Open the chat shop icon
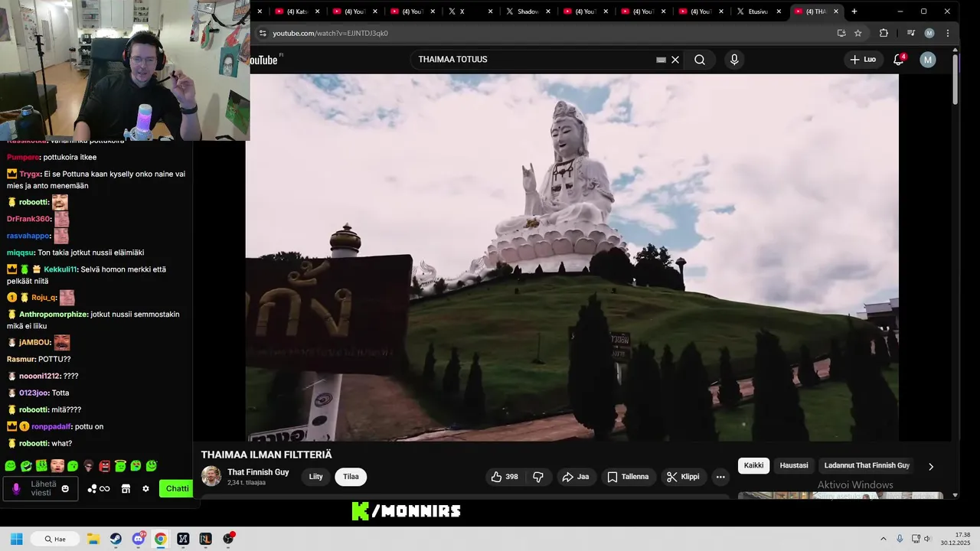Viewport: 980px width, 551px height. coord(126,489)
